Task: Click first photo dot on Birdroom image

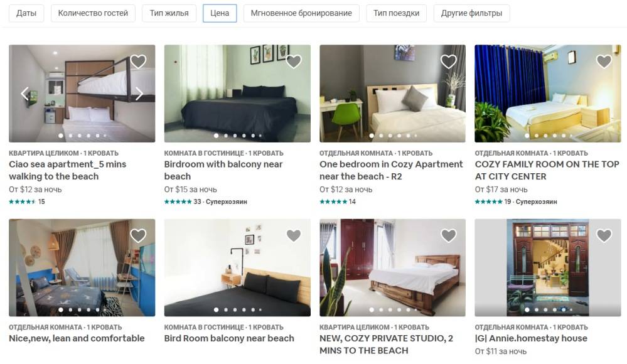Action: 217,136
